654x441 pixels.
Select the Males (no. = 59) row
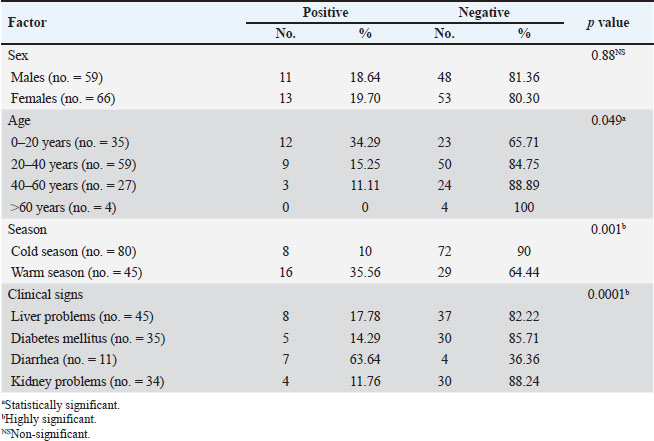(56, 76)
